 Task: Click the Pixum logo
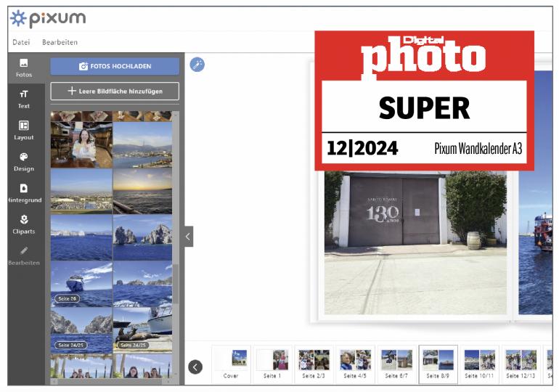(x=48, y=19)
